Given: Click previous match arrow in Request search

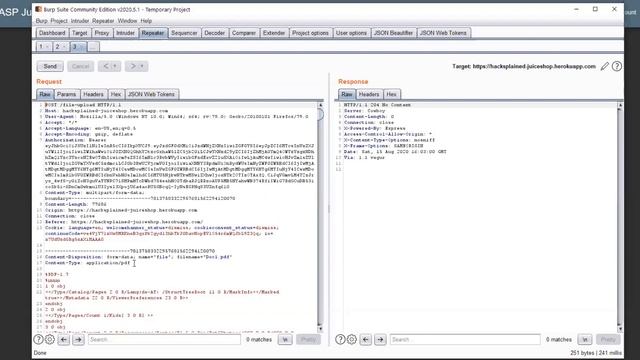Looking at the screenshot, I should pyautogui.click(x=64, y=339).
